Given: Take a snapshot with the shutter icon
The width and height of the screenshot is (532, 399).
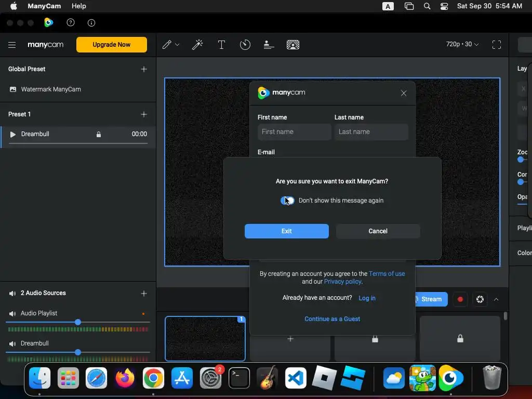Looking at the screenshot, I should point(480,299).
